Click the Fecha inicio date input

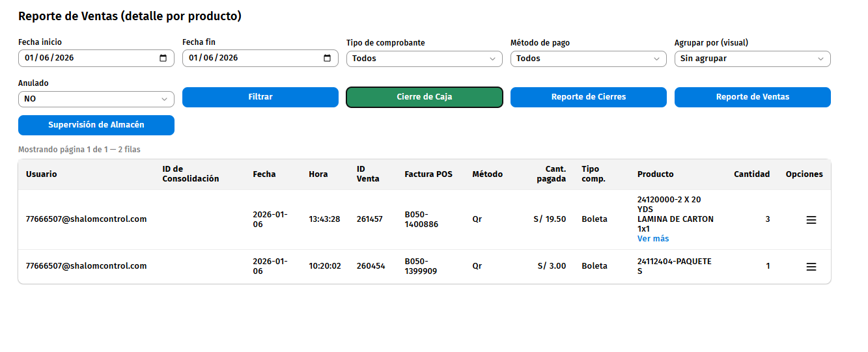(85, 58)
